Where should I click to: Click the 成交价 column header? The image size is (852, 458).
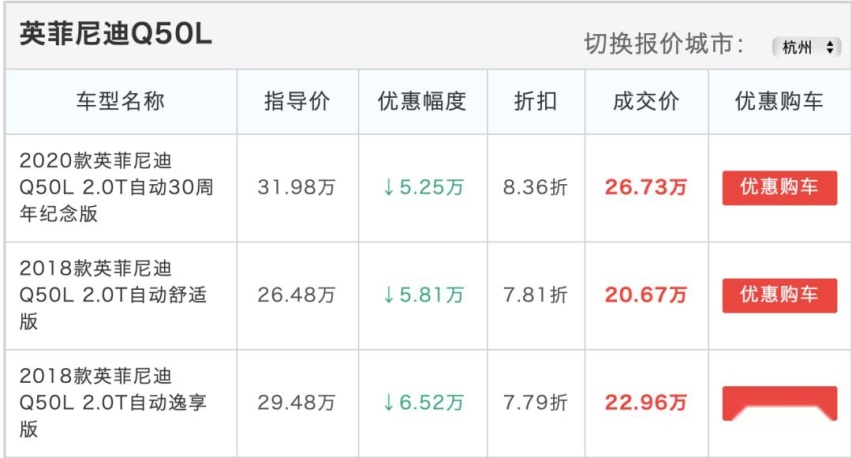click(x=646, y=101)
